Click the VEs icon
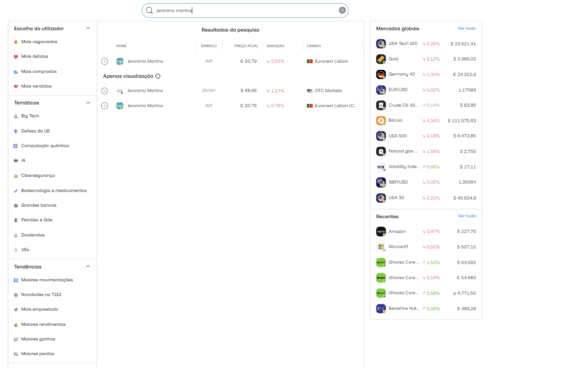The image size is (564, 368). tap(15, 250)
